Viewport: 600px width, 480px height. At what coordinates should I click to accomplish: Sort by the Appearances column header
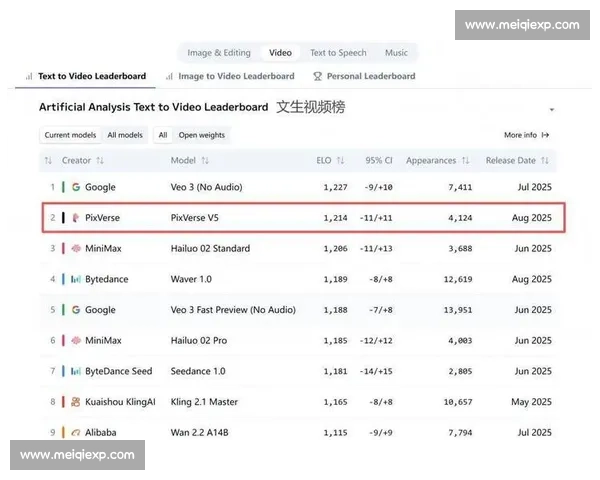(431, 160)
